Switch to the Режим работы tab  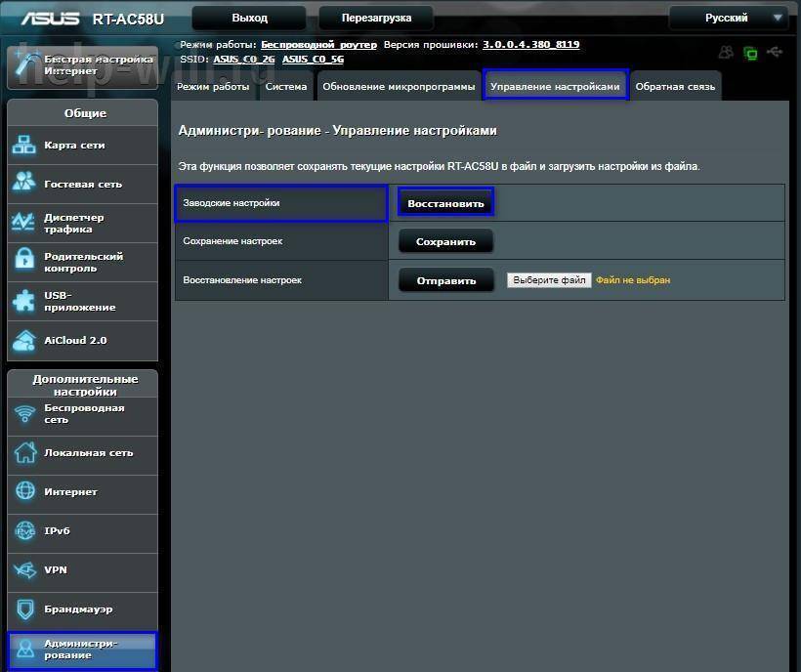pyautogui.click(x=213, y=86)
